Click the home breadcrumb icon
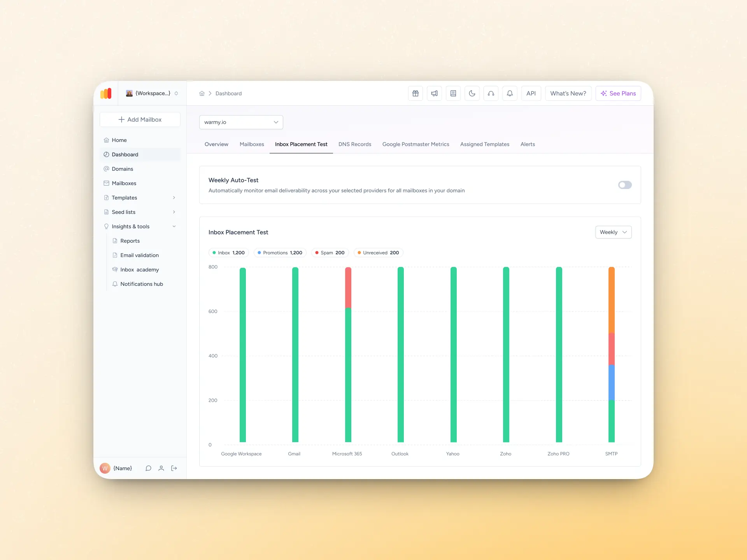This screenshot has width=747, height=560. point(202,93)
